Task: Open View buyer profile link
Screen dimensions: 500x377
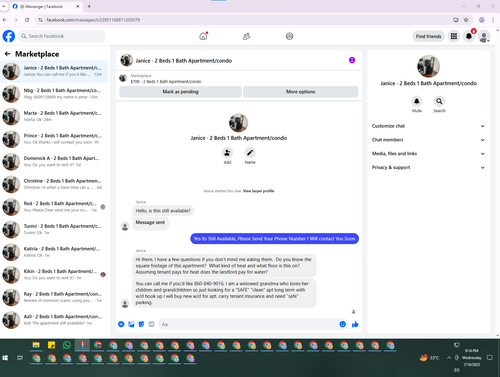Action: (x=258, y=191)
